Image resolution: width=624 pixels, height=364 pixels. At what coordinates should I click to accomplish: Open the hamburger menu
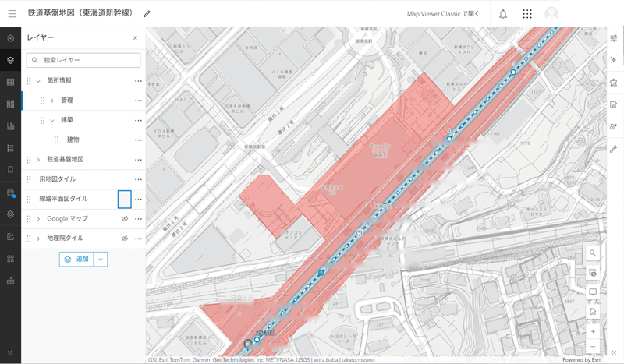coord(12,14)
